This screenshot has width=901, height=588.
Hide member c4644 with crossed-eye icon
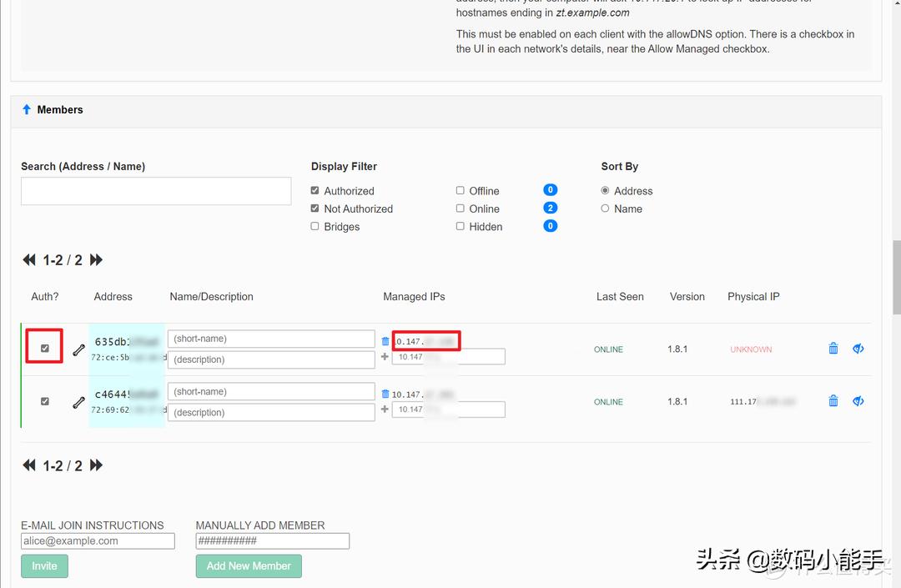pos(858,401)
